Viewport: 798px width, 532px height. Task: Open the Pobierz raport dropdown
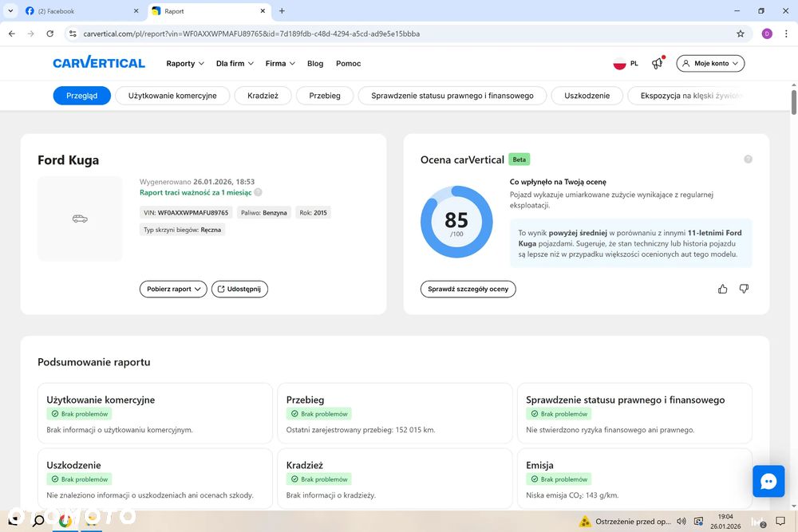click(x=173, y=289)
